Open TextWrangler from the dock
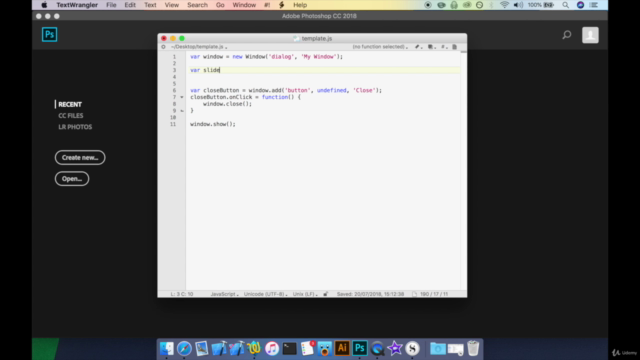 254,349
